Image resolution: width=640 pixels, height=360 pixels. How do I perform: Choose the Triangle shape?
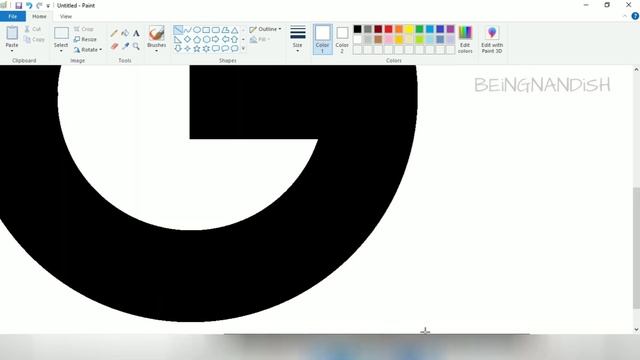[x=234, y=30]
